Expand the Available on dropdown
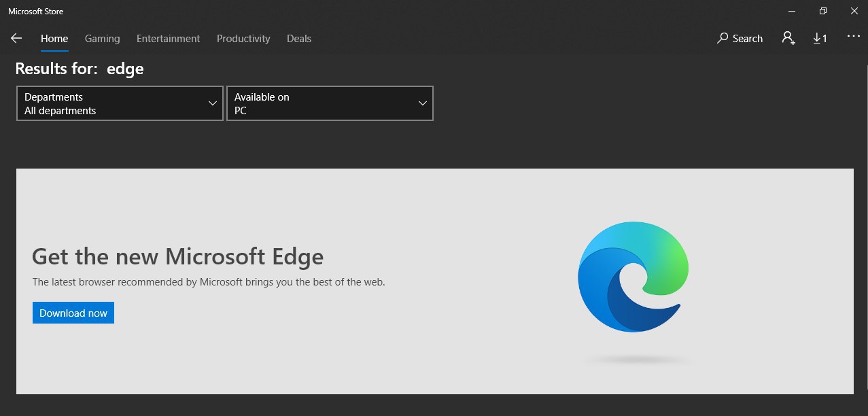The width and height of the screenshot is (868, 416). tap(330, 103)
